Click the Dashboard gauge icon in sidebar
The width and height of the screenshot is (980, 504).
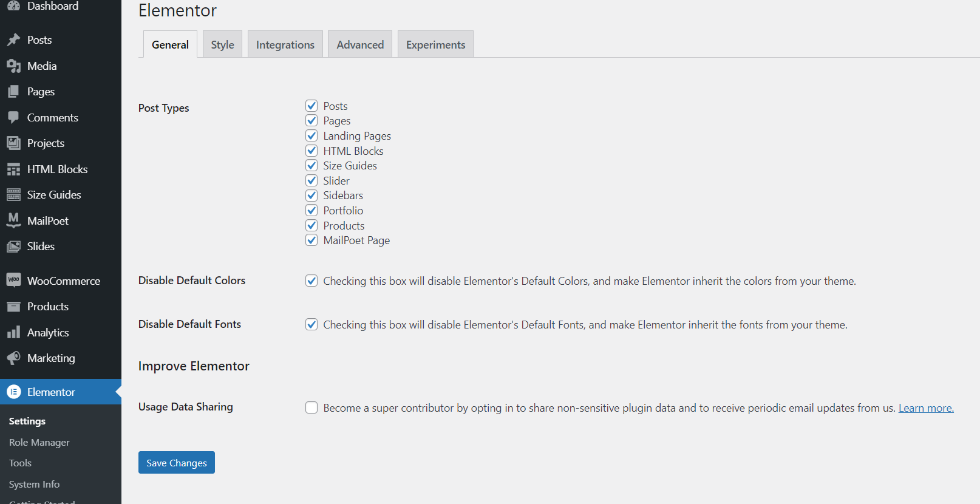point(13,5)
